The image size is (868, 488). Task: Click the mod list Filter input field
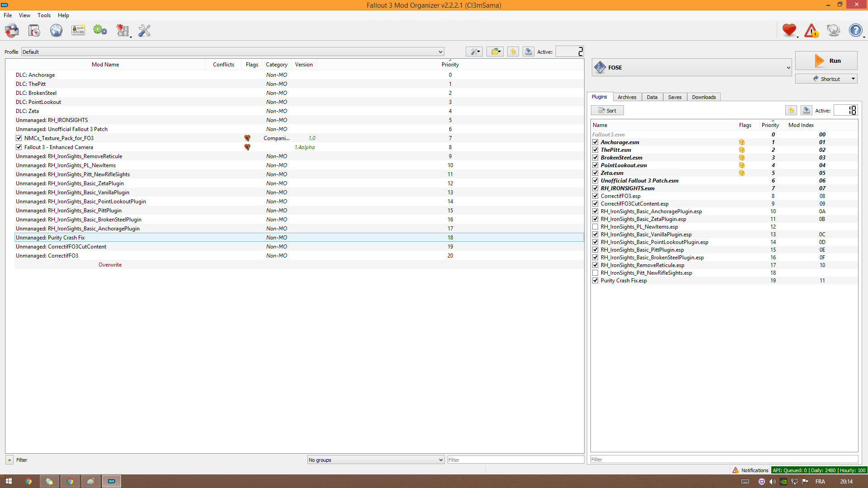click(515, 460)
